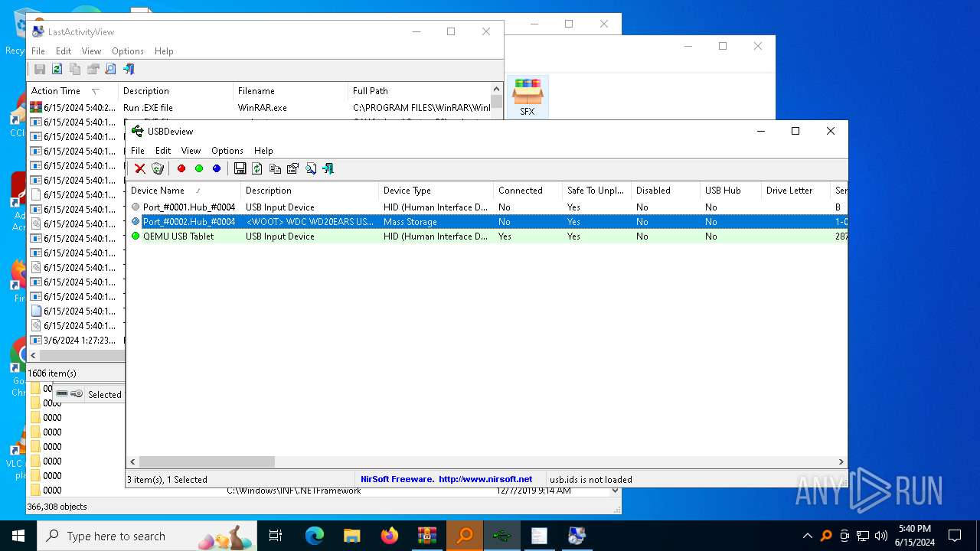Open Options menu in USBDeview
This screenshot has width=980, height=551.
point(227,151)
